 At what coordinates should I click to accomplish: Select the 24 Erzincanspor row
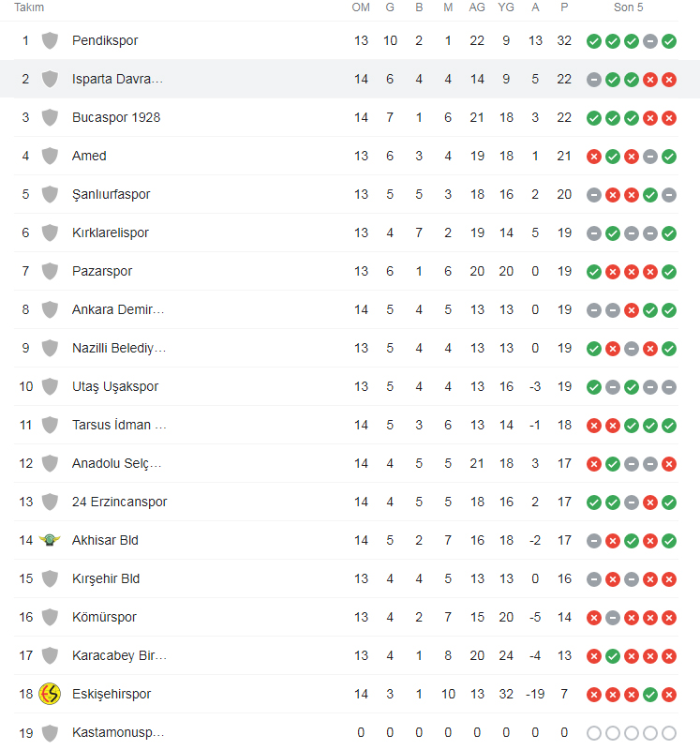click(346, 502)
